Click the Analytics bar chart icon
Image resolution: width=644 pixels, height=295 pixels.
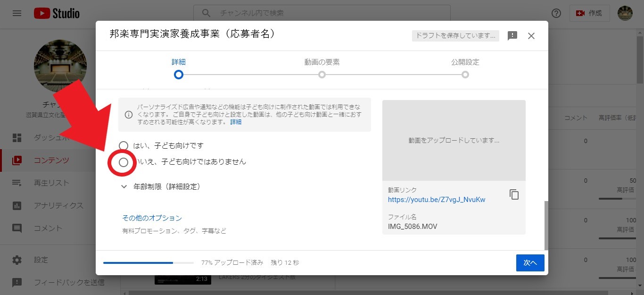click(x=17, y=206)
